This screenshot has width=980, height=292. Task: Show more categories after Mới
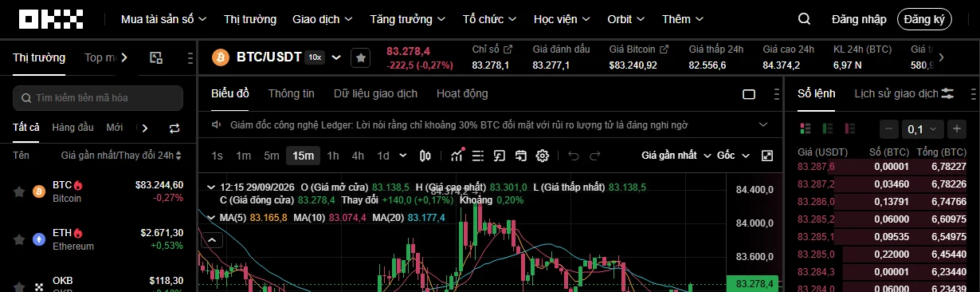click(144, 128)
